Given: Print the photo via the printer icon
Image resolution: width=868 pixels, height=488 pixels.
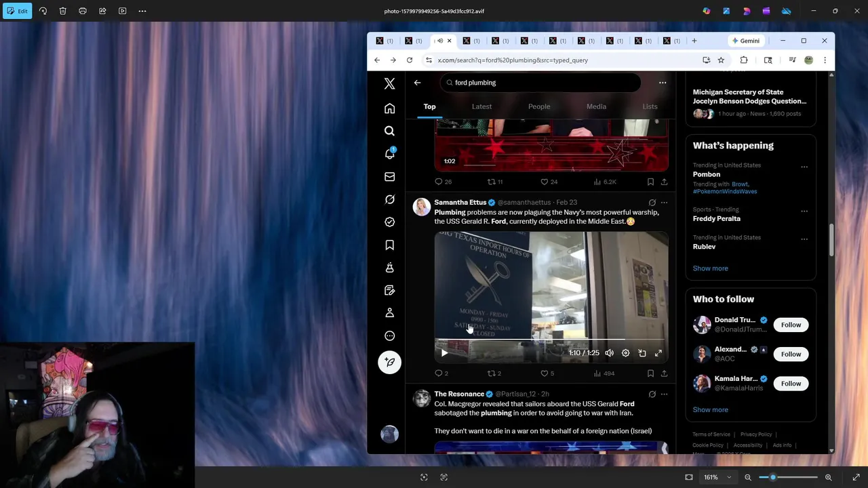Looking at the screenshot, I should [83, 11].
